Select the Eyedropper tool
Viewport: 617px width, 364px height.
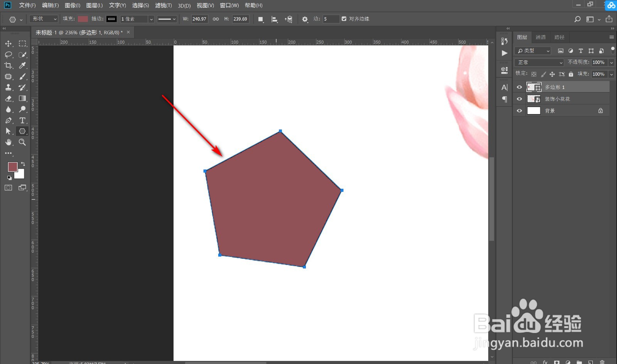22,65
